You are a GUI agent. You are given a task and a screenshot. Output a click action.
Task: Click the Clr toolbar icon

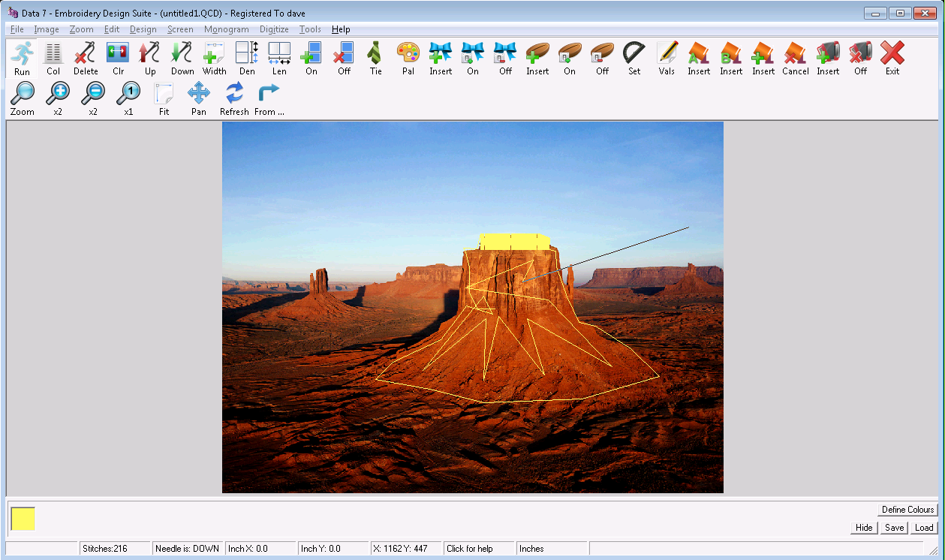point(118,53)
